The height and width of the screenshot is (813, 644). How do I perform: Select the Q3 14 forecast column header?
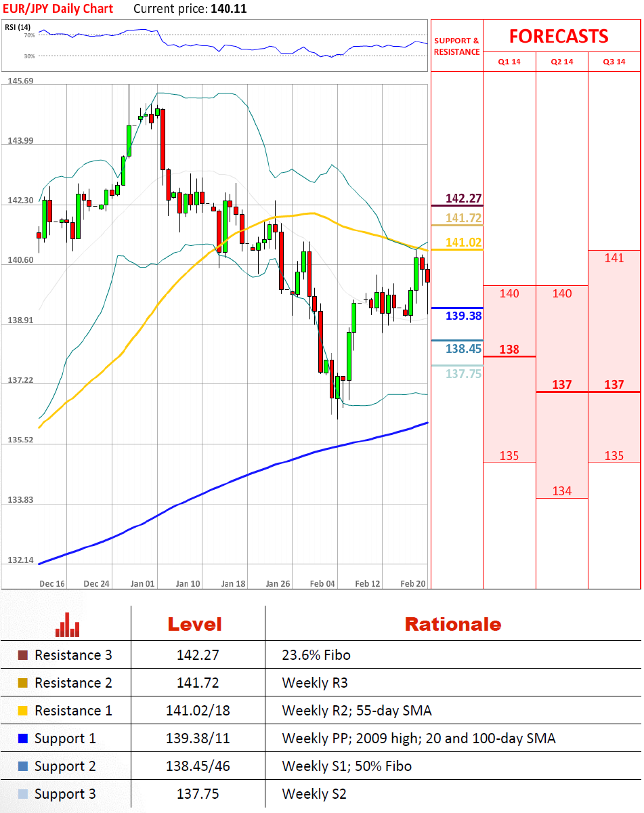click(614, 62)
